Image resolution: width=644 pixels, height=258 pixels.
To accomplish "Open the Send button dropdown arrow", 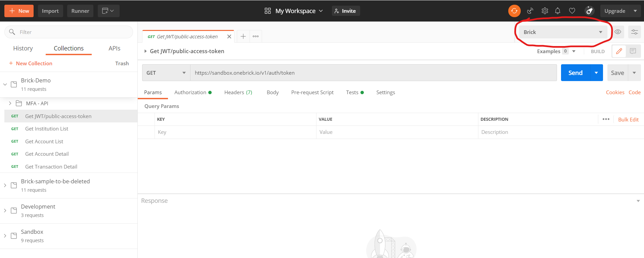I will tap(596, 73).
